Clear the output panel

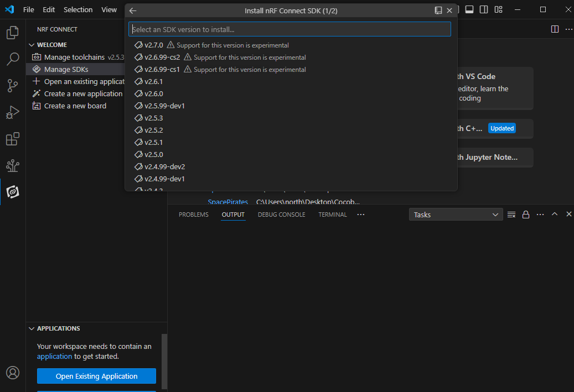pos(511,215)
